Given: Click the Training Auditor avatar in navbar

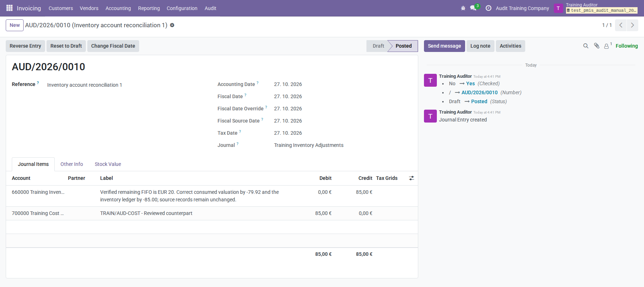Looking at the screenshot, I should [x=558, y=8].
